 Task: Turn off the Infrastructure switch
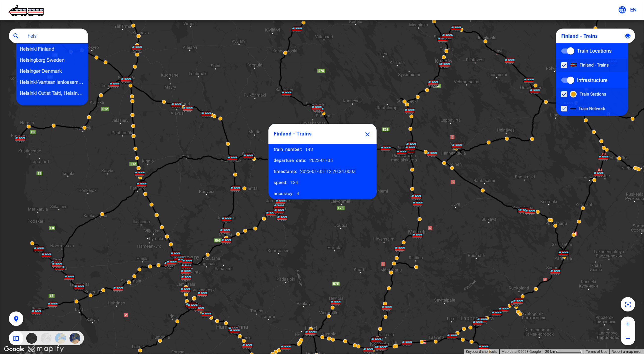(x=568, y=80)
